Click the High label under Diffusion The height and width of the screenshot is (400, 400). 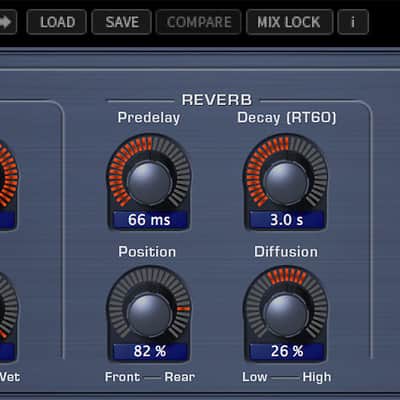317,378
